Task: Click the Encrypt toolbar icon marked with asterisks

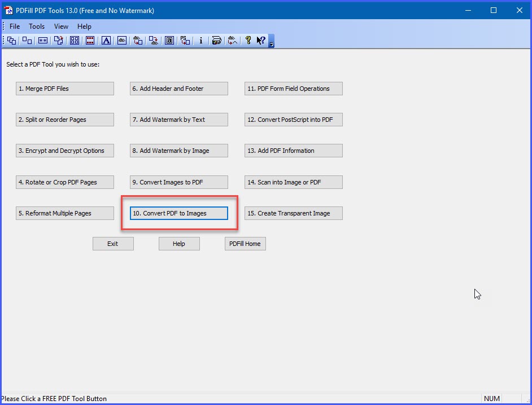Action: [42, 40]
